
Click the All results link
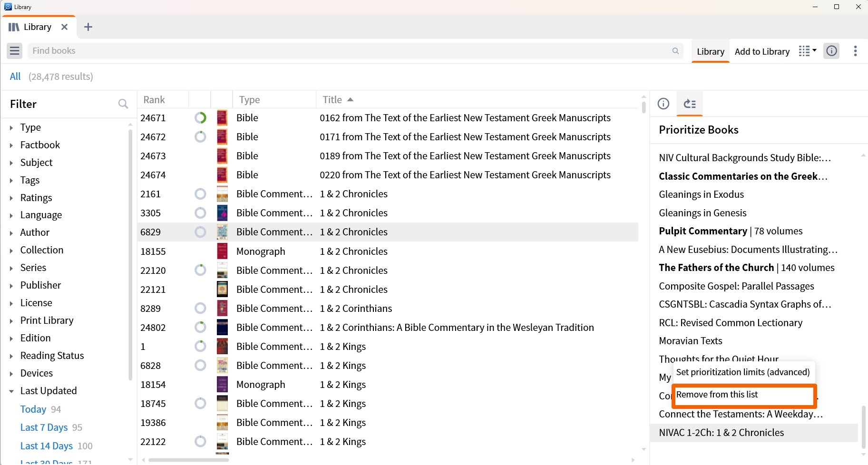point(15,77)
